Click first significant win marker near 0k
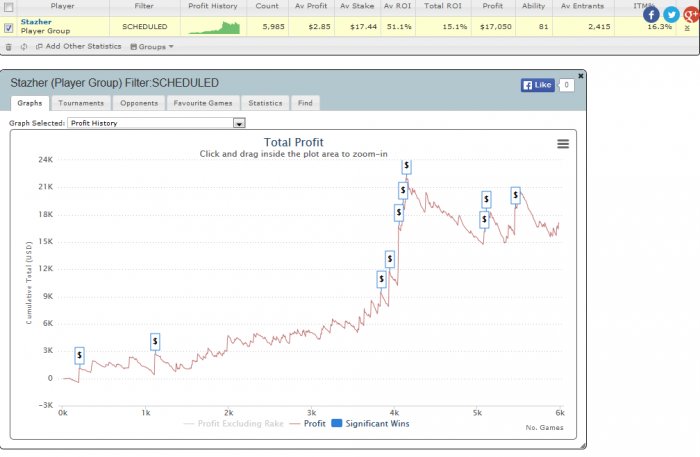This screenshot has width=700, height=457. pyautogui.click(x=79, y=356)
